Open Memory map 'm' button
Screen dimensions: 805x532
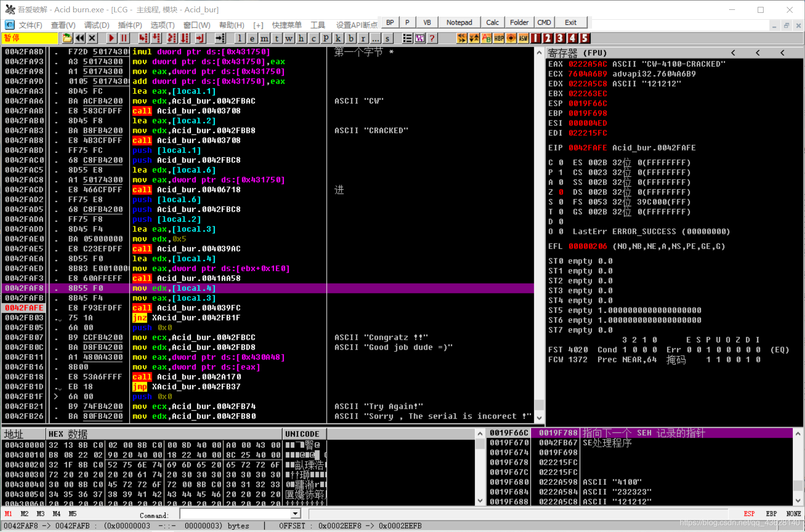click(x=264, y=38)
